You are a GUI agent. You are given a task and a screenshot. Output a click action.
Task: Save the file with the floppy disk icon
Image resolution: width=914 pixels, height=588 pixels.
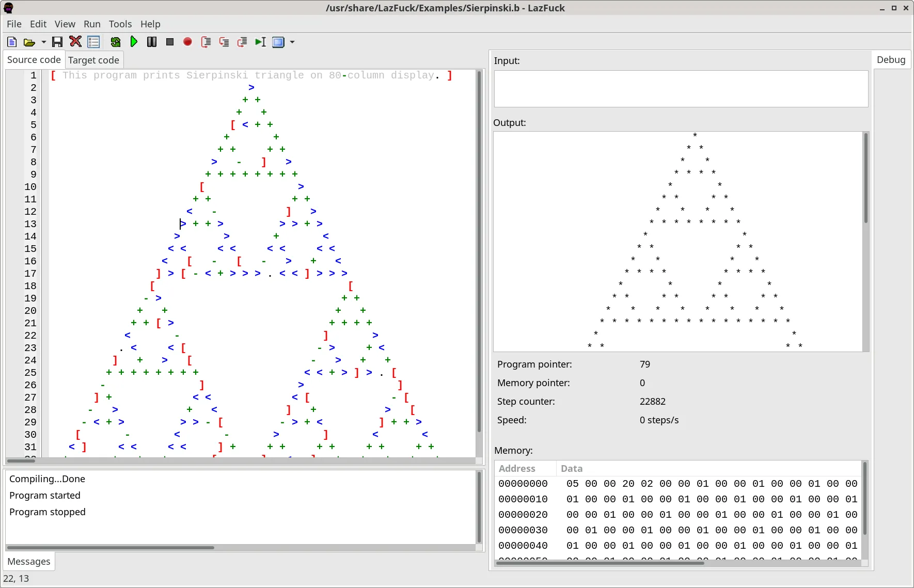coord(57,42)
